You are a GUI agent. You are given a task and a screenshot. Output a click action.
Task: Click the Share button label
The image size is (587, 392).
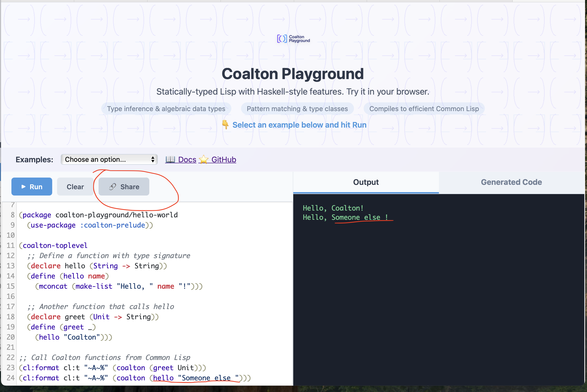pos(130,187)
